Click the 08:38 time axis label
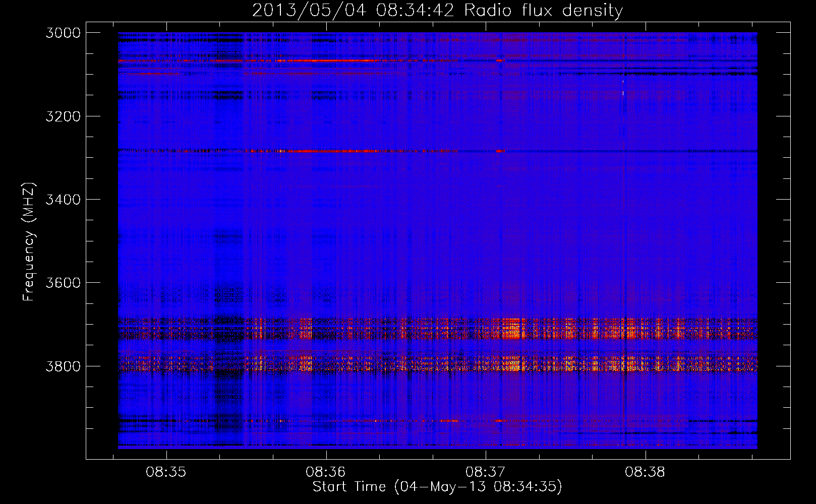The image size is (816, 504). point(645,472)
